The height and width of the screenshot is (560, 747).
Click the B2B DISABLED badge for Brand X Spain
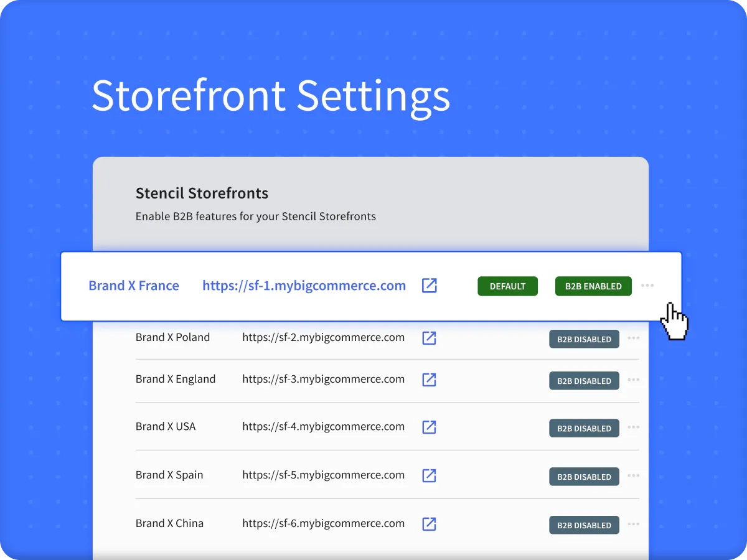584,477
